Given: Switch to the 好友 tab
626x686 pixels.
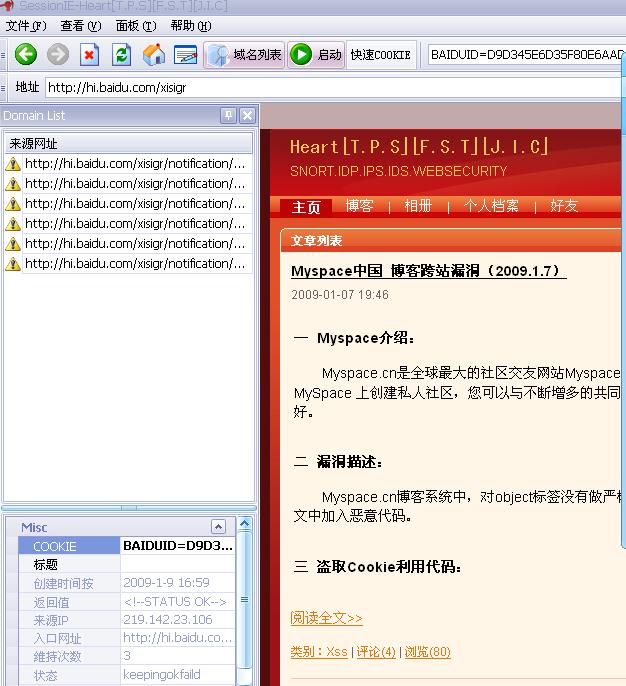Looking at the screenshot, I should tap(564, 205).
